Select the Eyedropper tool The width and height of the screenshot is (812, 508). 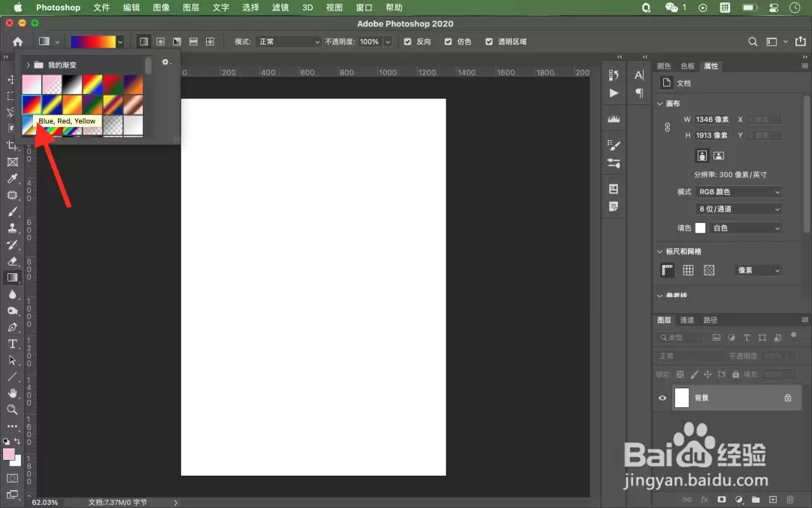(13, 178)
